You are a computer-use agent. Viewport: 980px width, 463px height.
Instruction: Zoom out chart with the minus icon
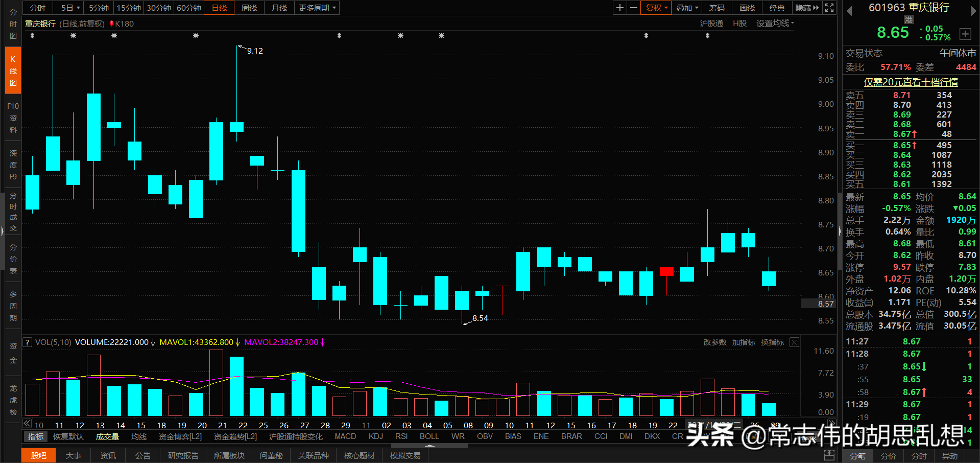633,8
